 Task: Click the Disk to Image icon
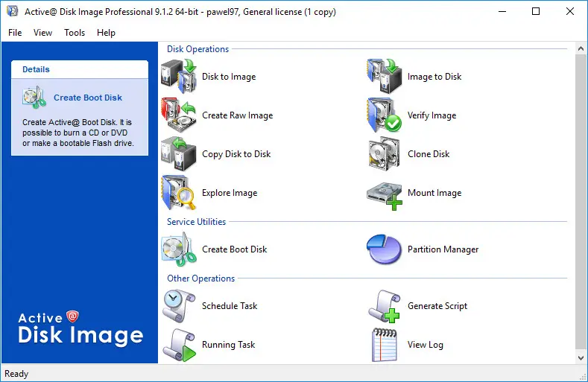[x=179, y=77]
